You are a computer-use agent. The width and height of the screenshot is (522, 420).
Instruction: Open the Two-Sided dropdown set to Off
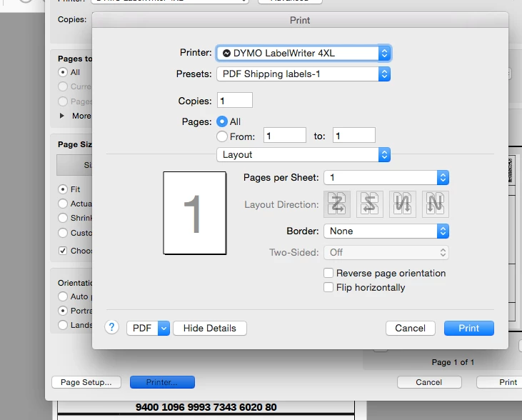tap(386, 252)
